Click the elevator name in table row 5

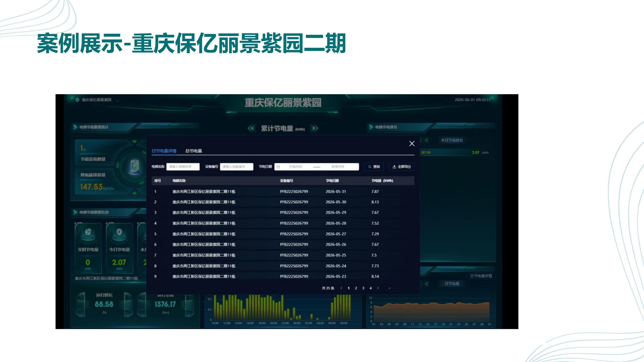tap(204, 234)
